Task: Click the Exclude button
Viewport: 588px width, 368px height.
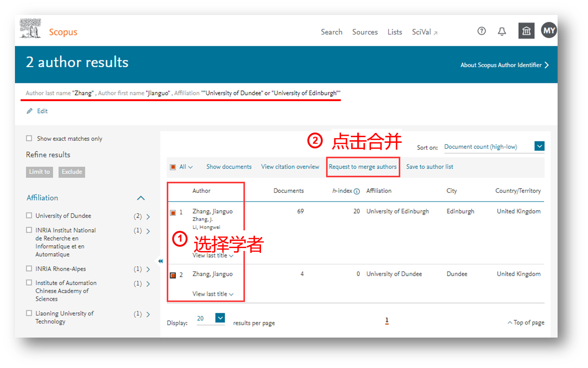Action: coord(72,172)
